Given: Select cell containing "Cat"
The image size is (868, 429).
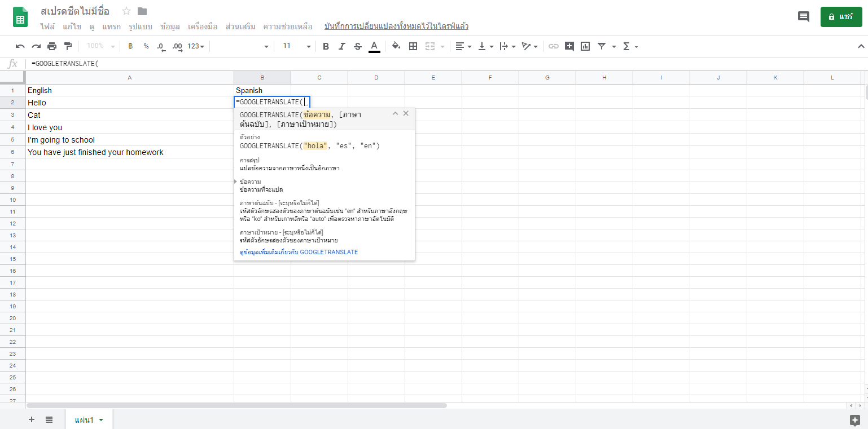Looking at the screenshot, I should pos(130,115).
